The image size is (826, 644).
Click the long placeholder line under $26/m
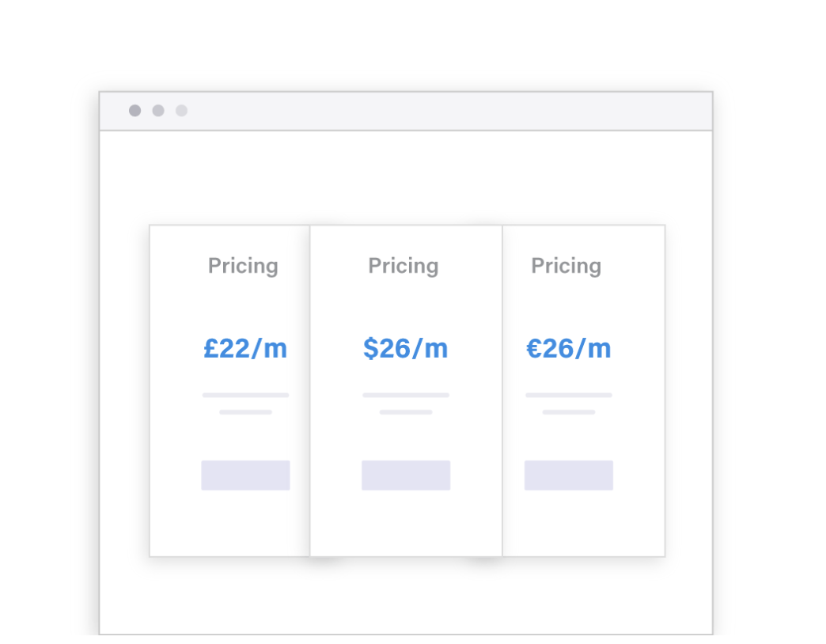406,395
